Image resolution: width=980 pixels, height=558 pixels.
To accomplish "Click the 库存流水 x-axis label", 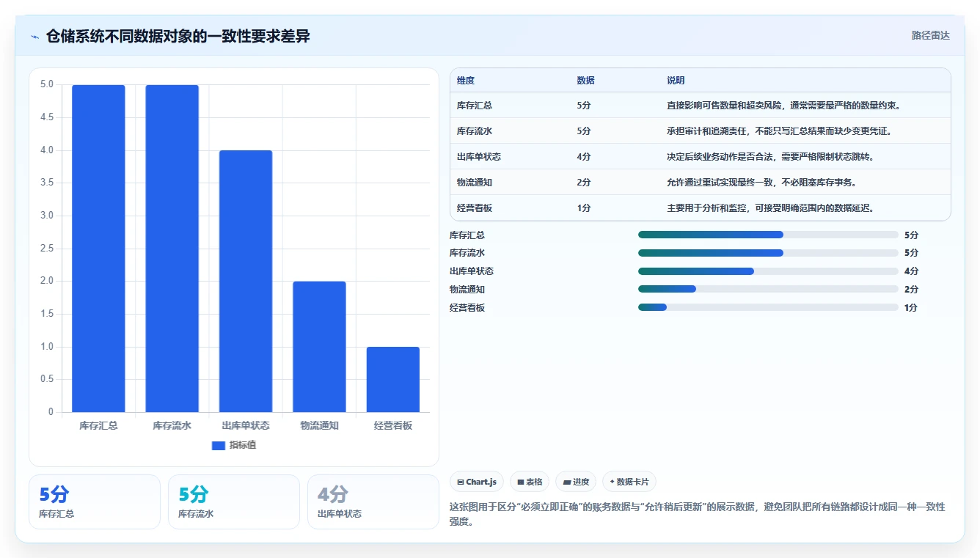I will coord(172,425).
